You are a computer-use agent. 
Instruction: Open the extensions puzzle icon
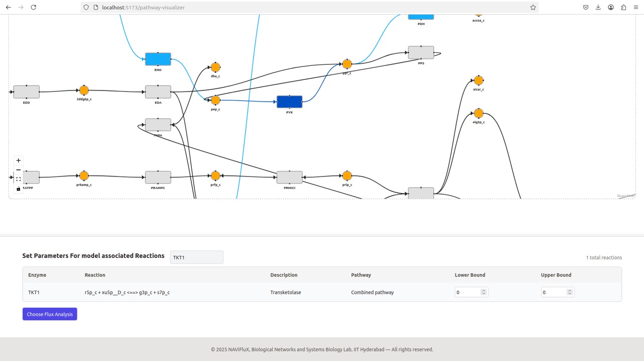click(x=623, y=8)
